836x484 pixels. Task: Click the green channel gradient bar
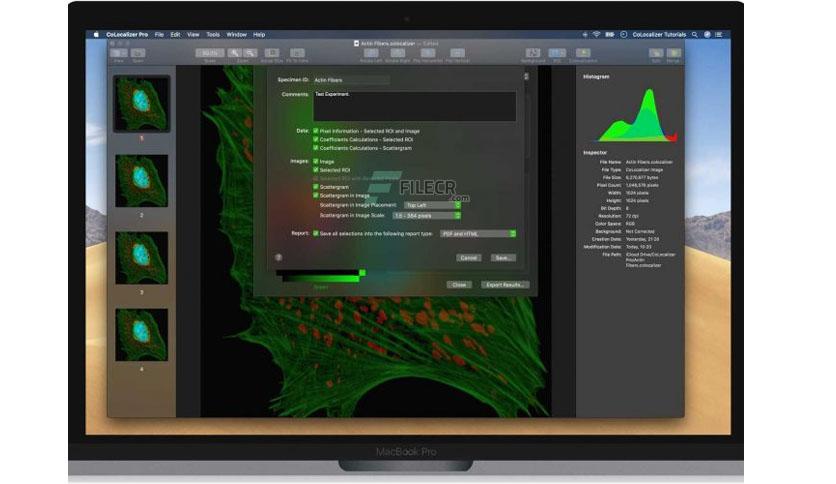pyautogui.click(x=320, y=278)
